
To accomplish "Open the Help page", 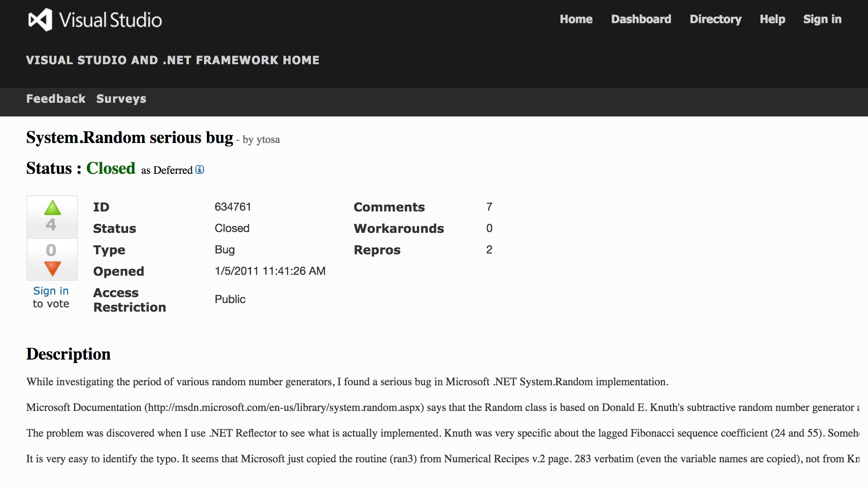I will tap(772, 19).
